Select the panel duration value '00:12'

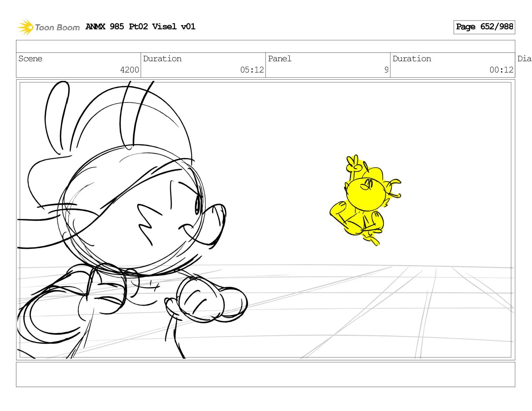pos(501,70)
